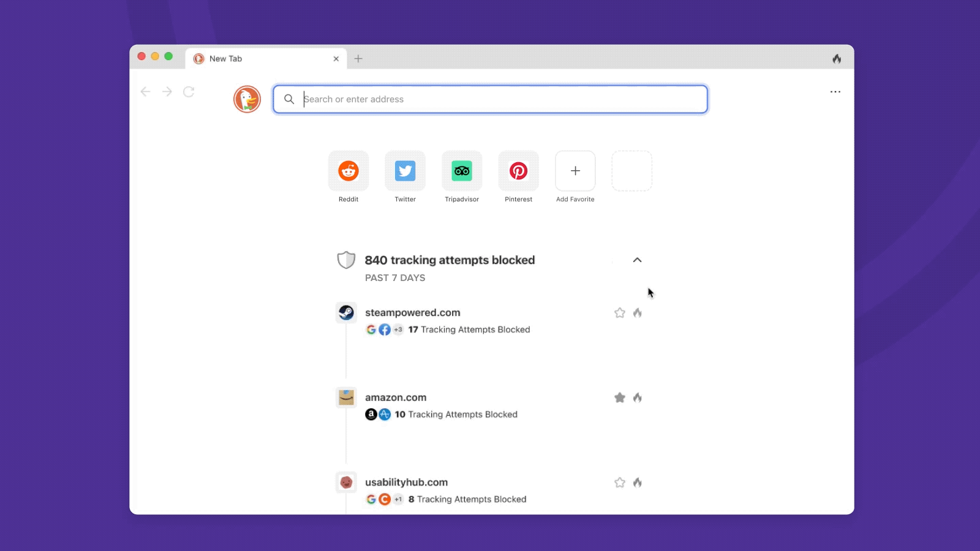Click the DuckDuckGo logo beside the search bar
980x551 pixels.
247,99
